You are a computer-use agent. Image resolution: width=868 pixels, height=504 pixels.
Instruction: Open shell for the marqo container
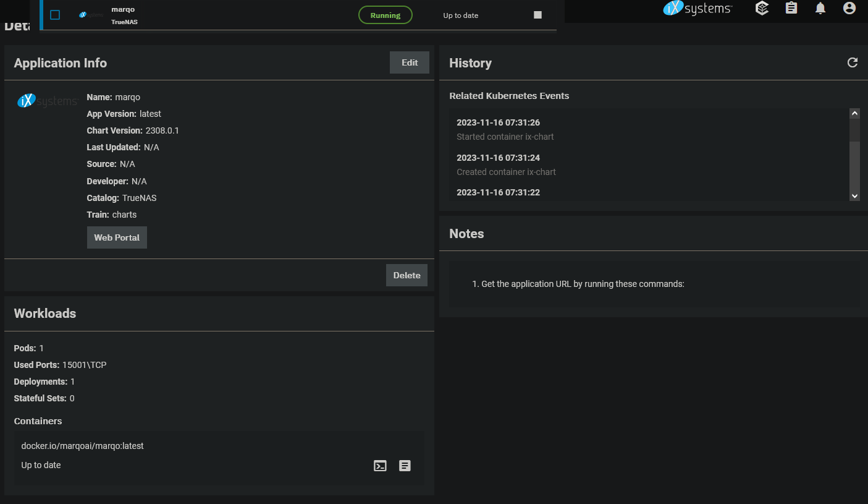[381, 466]
